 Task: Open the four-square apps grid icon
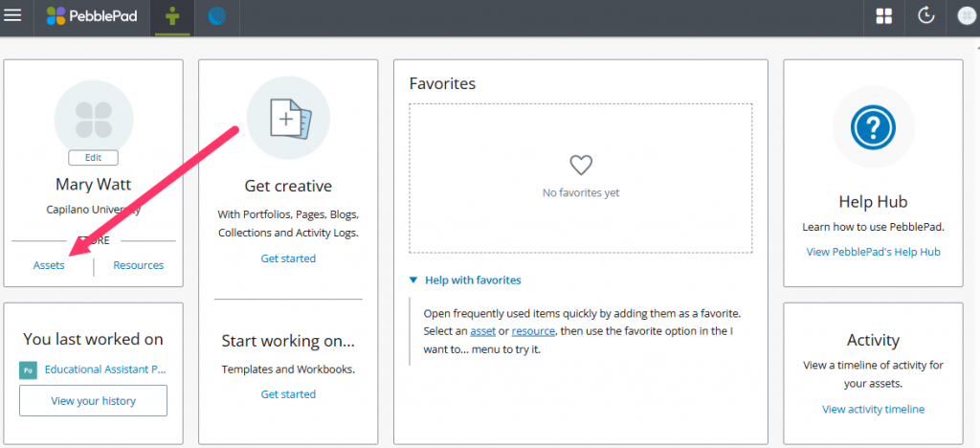point(883,16)
